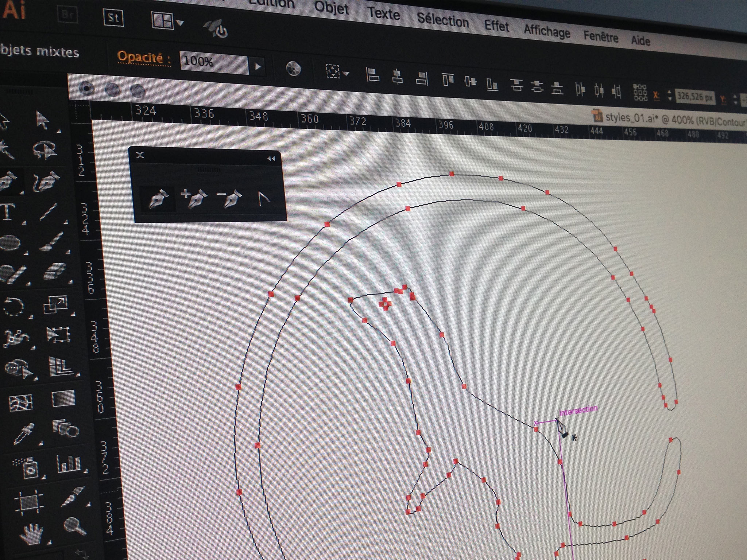Select the Anchor Point convert tool
Viewport: 747px width, 560px height.
tap(263, 199)
